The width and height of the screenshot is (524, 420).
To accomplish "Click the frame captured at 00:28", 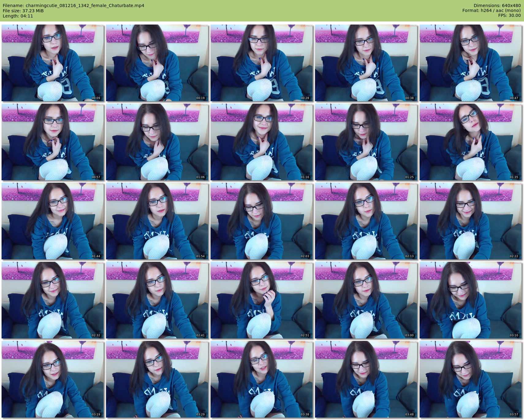I will tap(262, 63).
